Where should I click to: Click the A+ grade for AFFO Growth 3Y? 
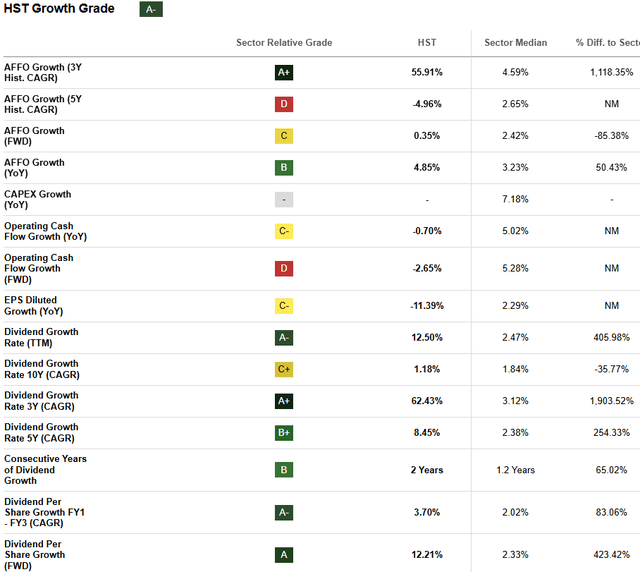[284, 72]
